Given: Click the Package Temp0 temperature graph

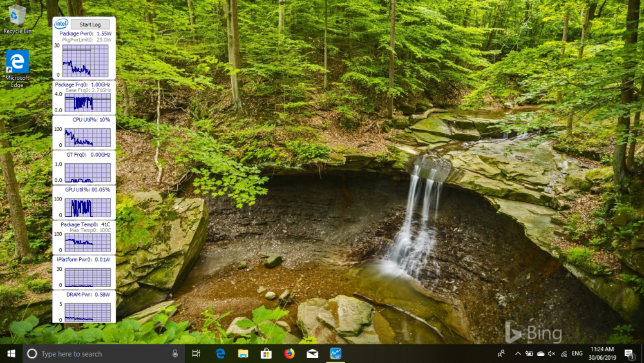Looking at the screenshot, I should 88,242.
